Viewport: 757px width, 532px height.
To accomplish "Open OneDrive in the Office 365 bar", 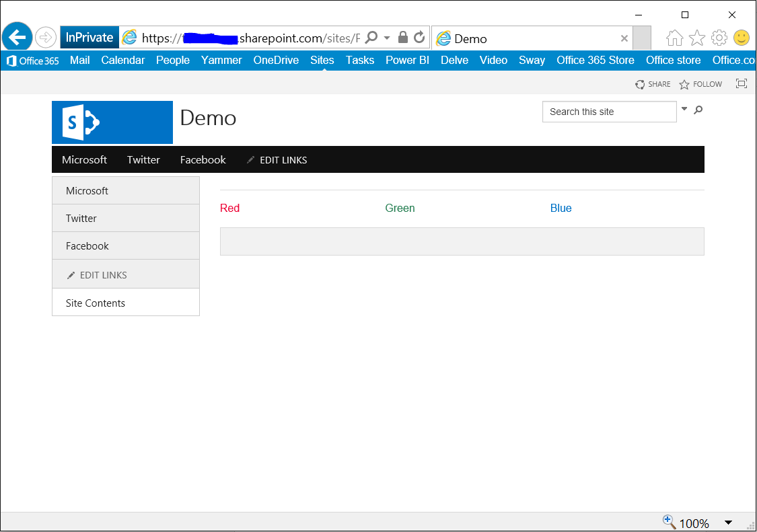I will pos(276,61).
